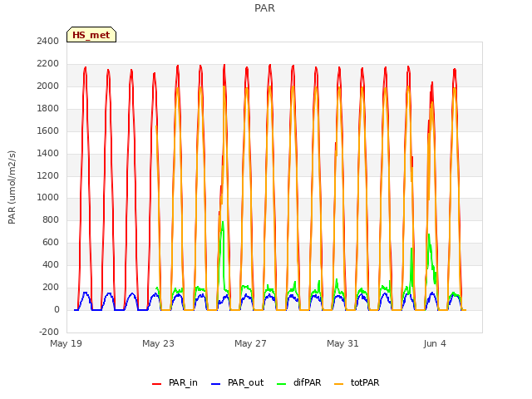This screenshot has height=399, width=532.
Task: Select the PAR_out legend label
Action: click(x=246, y=382)
